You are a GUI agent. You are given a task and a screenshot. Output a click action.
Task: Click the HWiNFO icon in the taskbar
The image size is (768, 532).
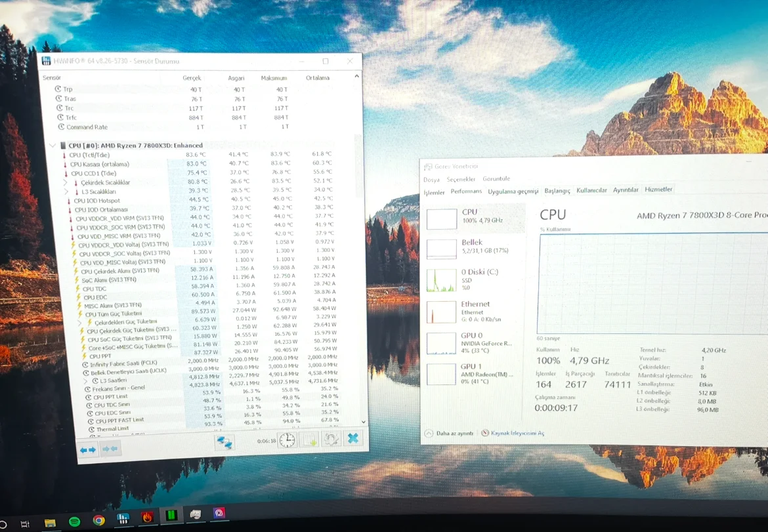[123, 518]
